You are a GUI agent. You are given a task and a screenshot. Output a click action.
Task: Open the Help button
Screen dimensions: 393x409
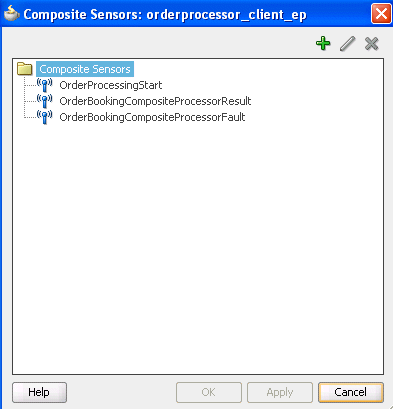click(39, 392)
